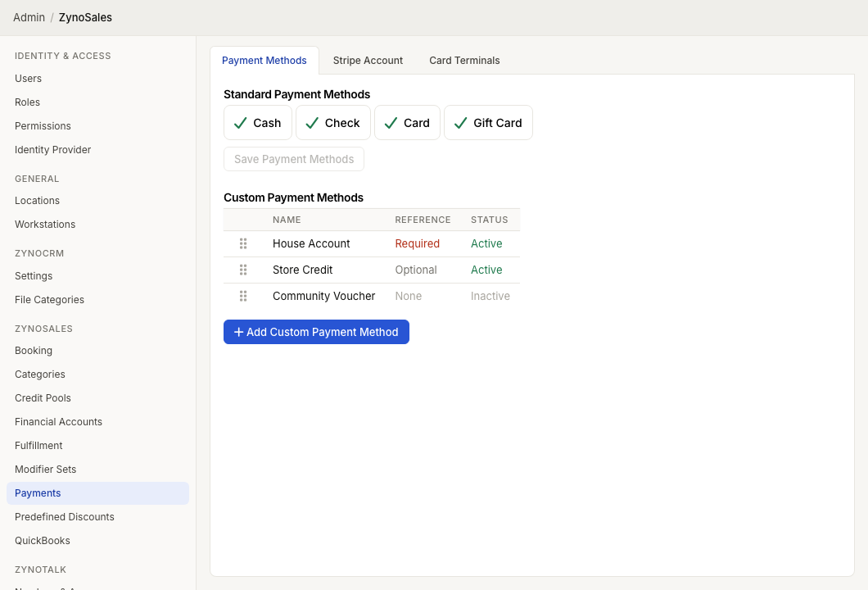Click the Required reference for House Account

click(x=418, y=243)
